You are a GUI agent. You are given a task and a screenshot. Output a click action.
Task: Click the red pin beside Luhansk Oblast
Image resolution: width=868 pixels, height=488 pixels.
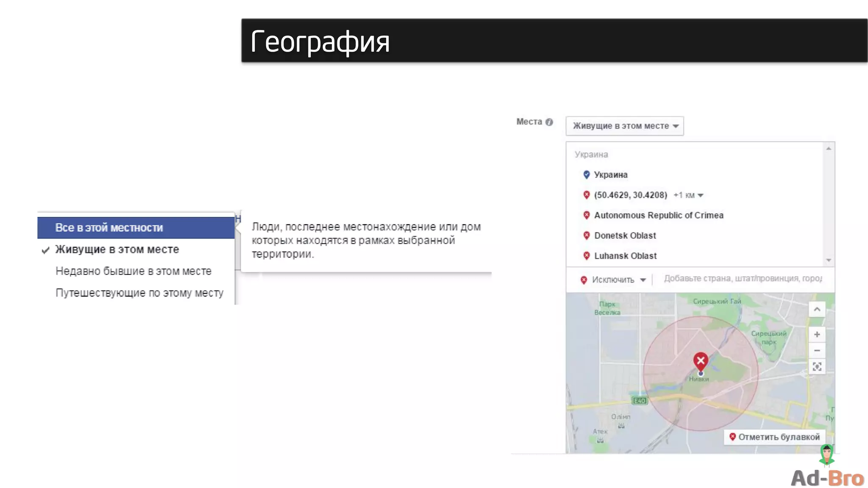click(587, 256)
